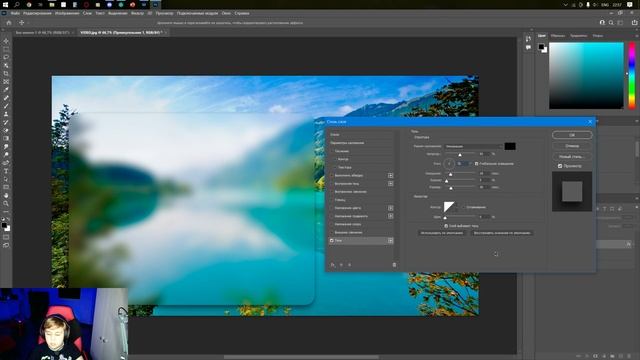Open the Окно menu

[x=226, y=13]
